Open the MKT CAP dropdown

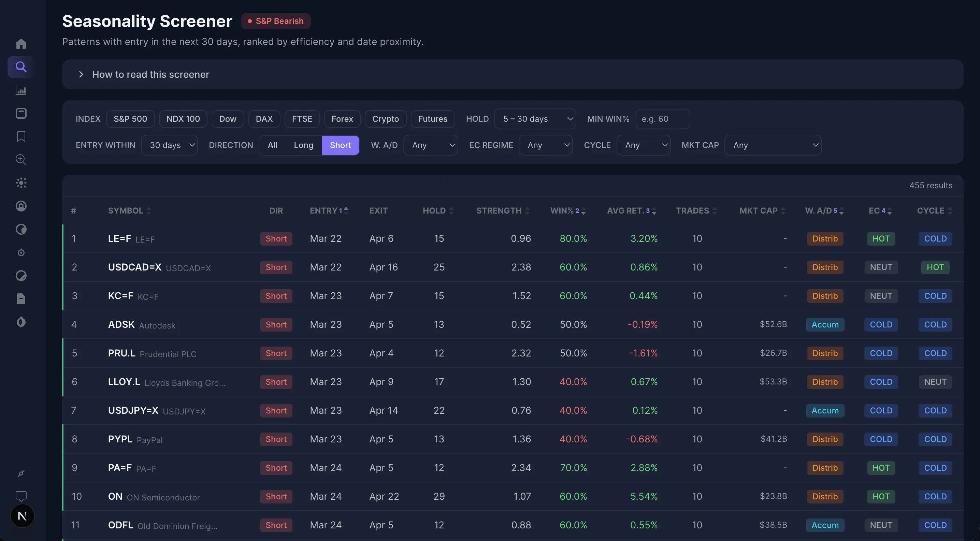tap(773, 145)
